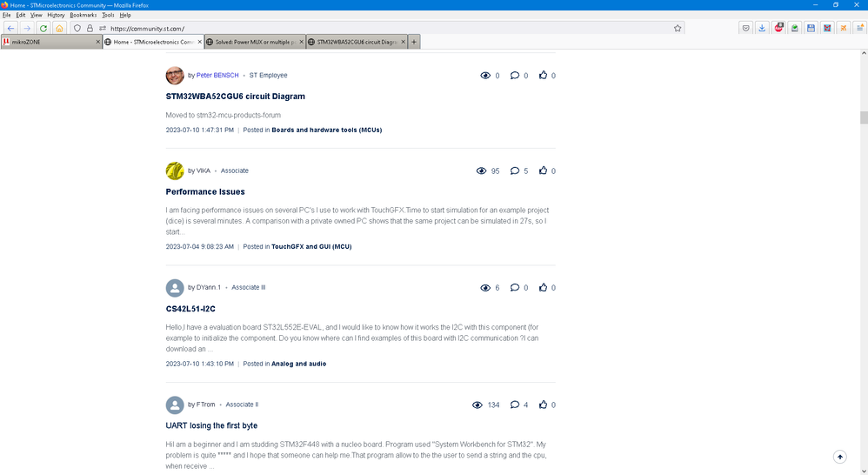The image size is (868, 475).
Task: Save to Pocket with the toolbar icon
Action: [x=745, y=28]
